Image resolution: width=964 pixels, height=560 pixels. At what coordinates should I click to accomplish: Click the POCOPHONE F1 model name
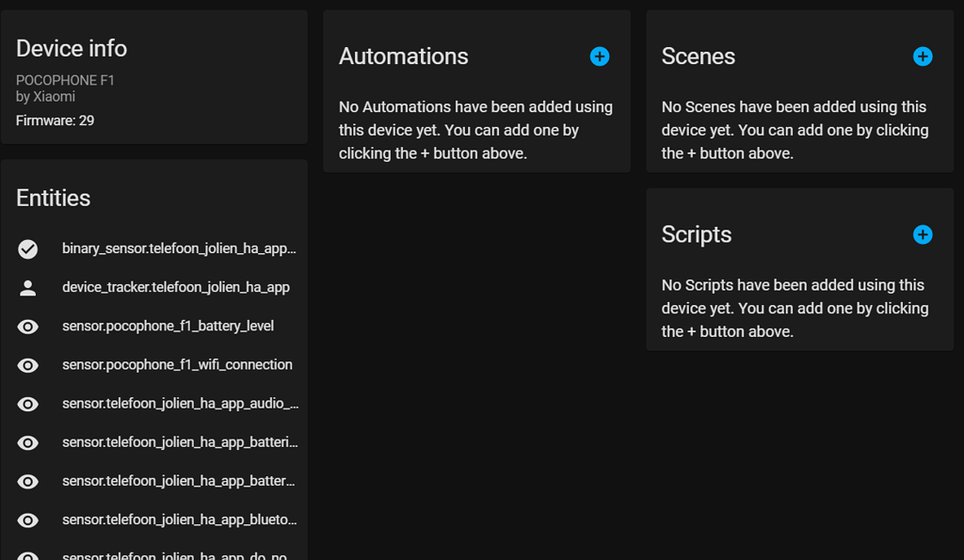(65, 81)
